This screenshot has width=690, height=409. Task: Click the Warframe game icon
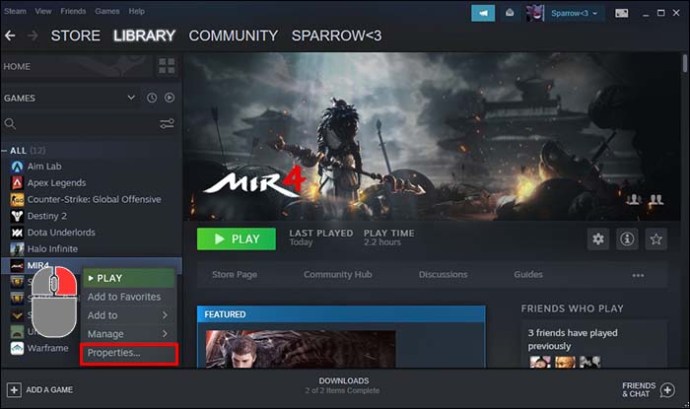point(17,348)
